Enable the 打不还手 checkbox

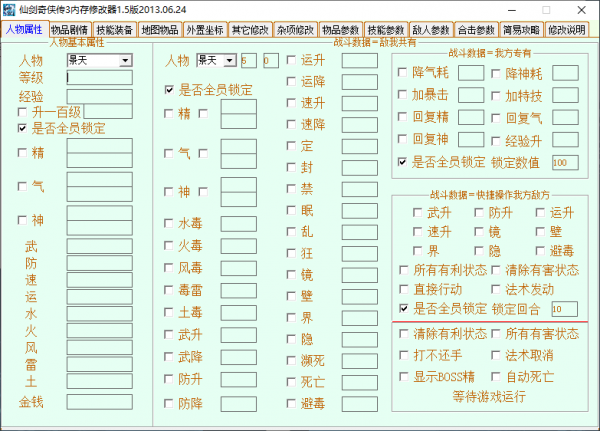[404, 355]
